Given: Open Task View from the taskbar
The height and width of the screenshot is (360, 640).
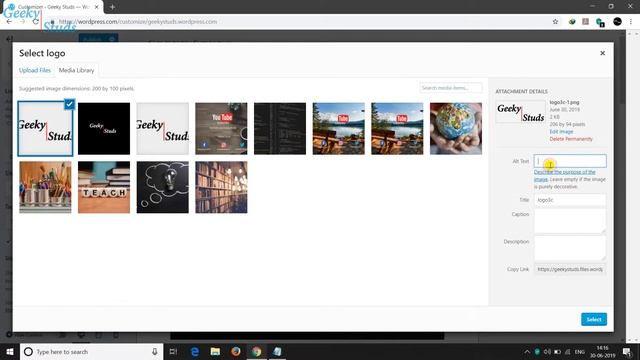Looking at the screenshot, I should point(173,351).
